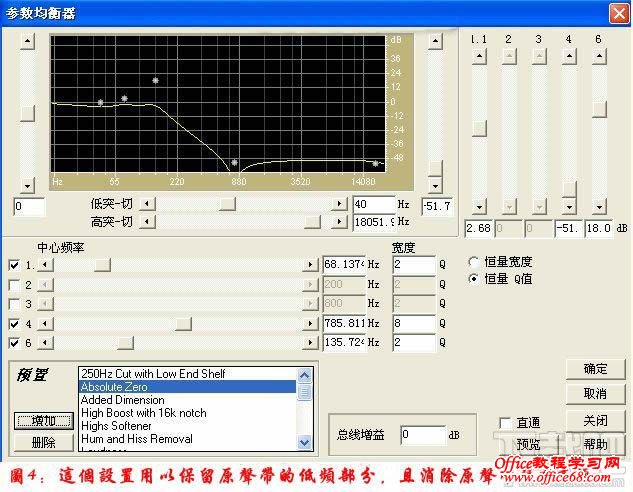Click the left arrow of the 低突-切 slider
Viewport: 633px width, 492px height.
(x=147, y=204)
